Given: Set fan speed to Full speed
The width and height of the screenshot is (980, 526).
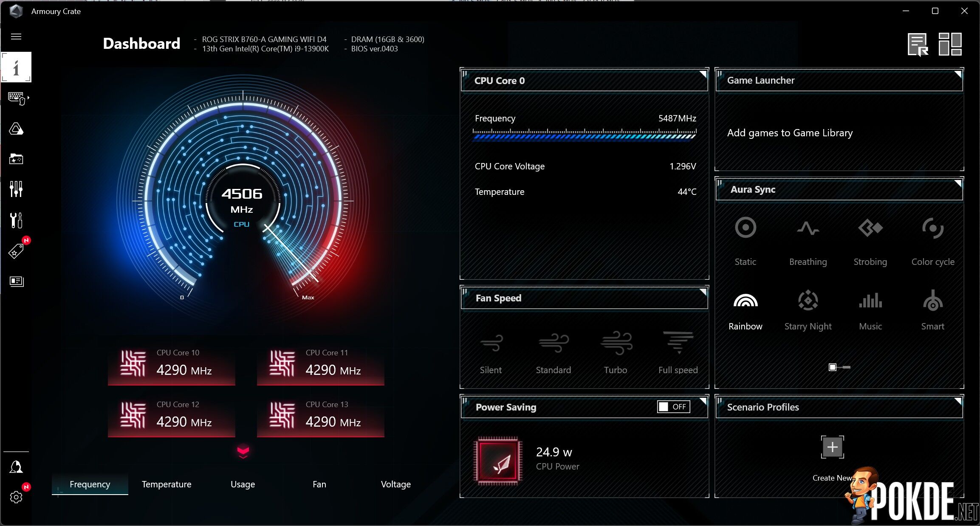Looking at the screenshot, I should 678,353.
